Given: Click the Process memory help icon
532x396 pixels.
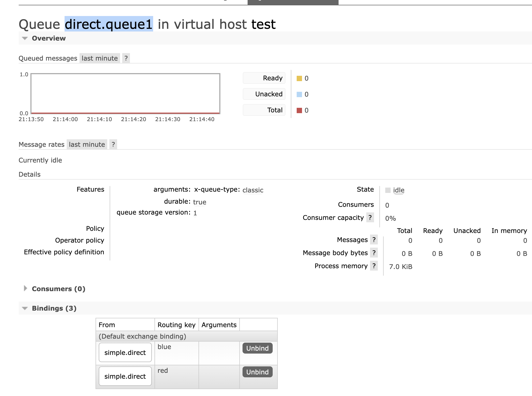Looking at the screenshot, I should tap(374, 266).
